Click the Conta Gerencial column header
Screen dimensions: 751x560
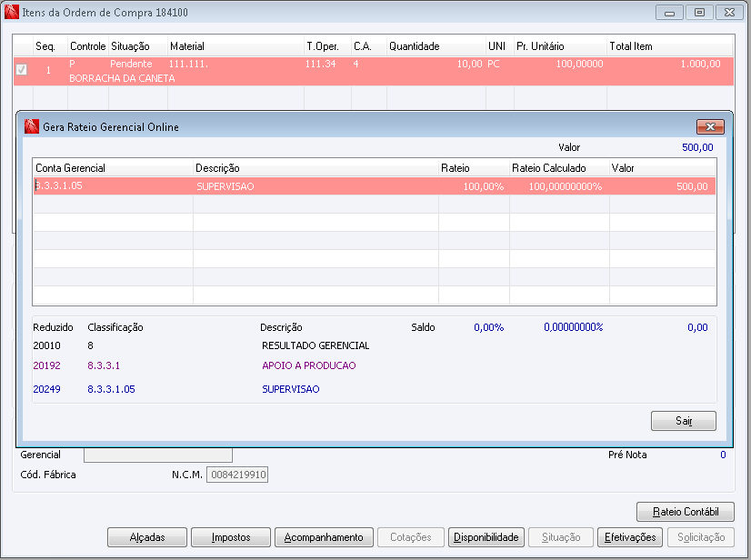(x=113, y=168)
